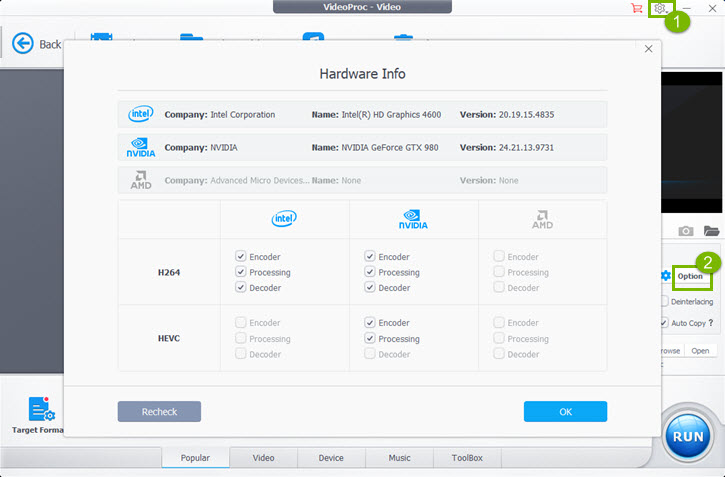
Task: Open the ToolBox tab
Action: [466, 458]
